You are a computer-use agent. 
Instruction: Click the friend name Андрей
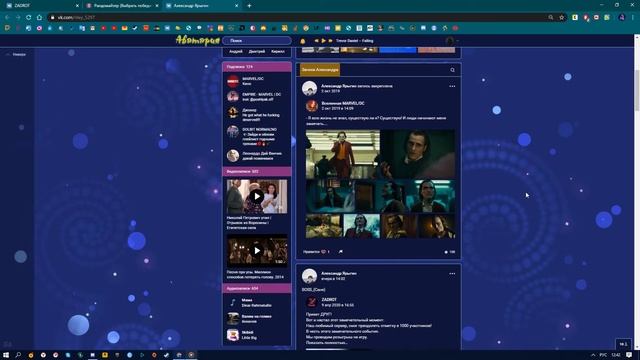click(236, 51)
